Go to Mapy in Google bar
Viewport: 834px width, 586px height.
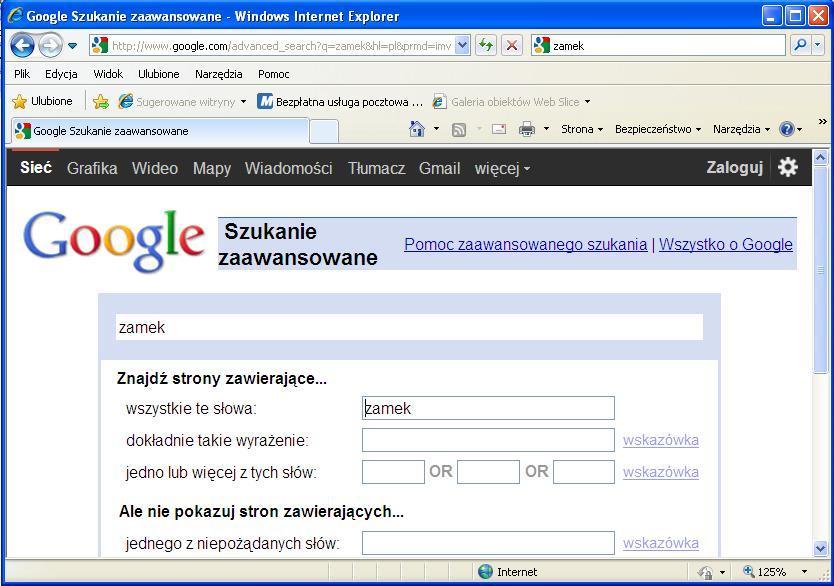(212, 169)
